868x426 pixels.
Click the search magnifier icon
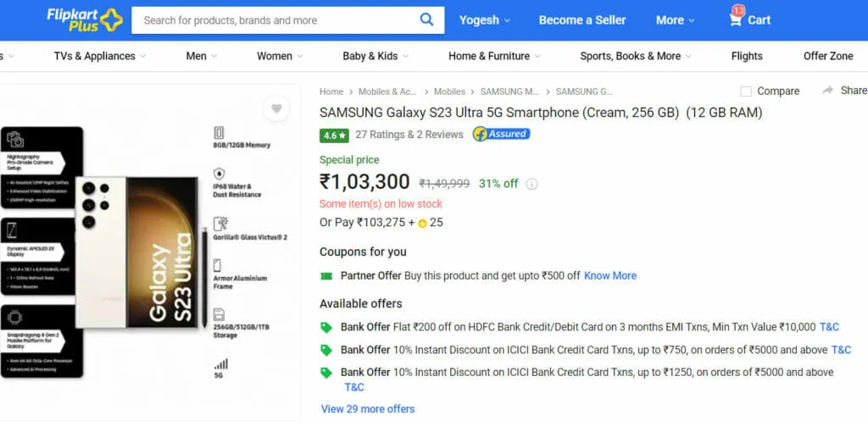(426, 20)
